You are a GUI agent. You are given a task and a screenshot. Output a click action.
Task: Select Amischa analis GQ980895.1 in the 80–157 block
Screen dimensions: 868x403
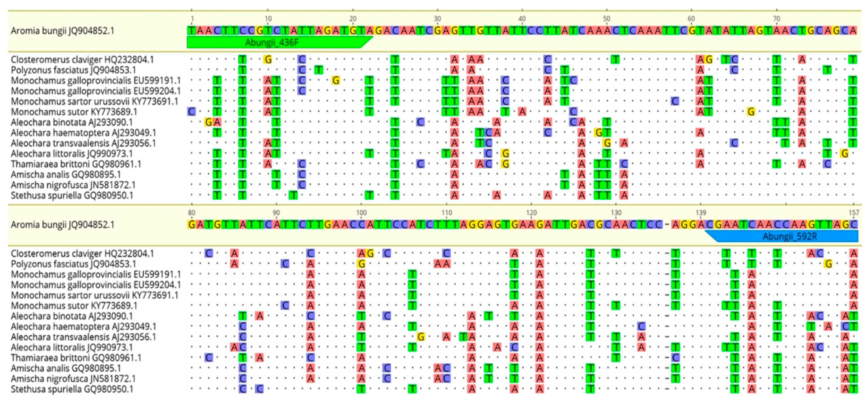(65, 369)
